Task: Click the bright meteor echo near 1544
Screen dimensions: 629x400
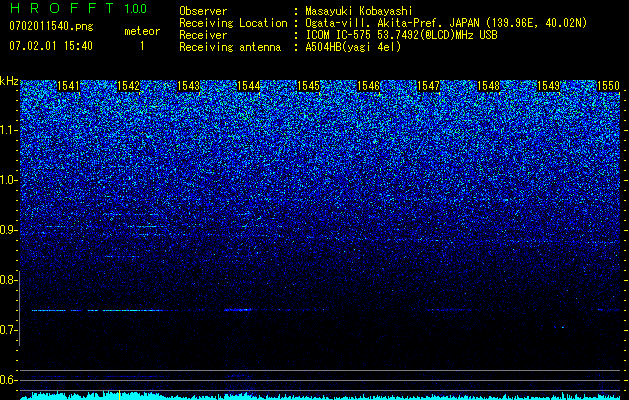Action: (x=238, y=310)
